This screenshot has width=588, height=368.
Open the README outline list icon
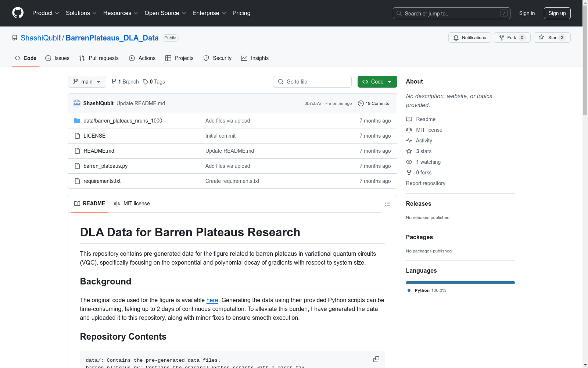point(388,204)
